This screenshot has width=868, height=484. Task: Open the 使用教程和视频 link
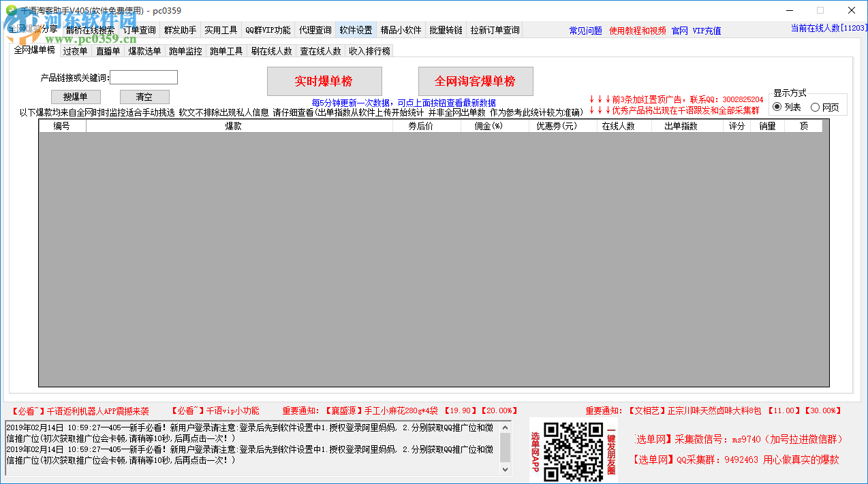[638, 31]
